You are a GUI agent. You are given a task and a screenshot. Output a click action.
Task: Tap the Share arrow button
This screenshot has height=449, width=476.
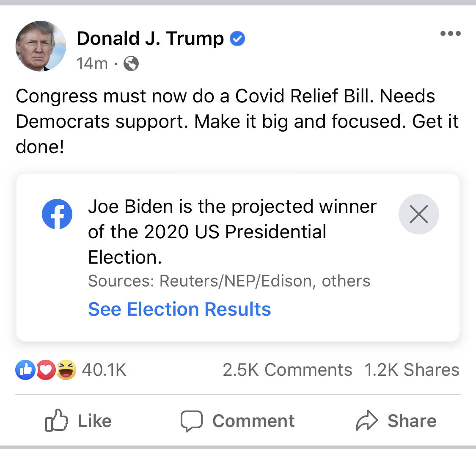point(396,421)
